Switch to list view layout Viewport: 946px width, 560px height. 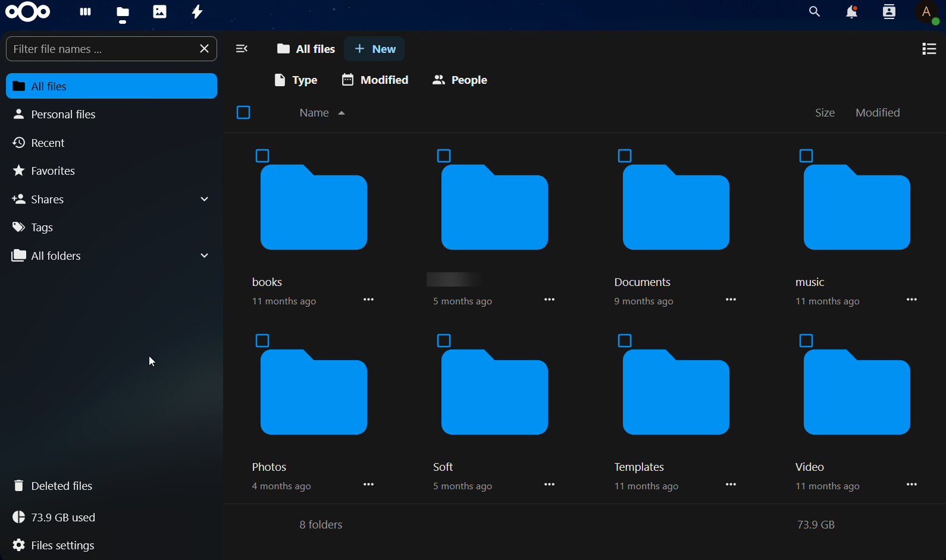(x=929, y=49)
